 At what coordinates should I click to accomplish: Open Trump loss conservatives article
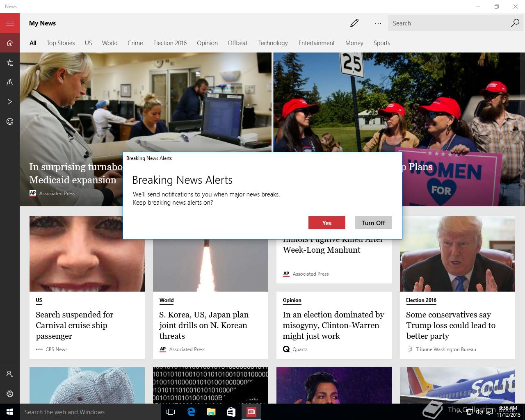[451, 325]
